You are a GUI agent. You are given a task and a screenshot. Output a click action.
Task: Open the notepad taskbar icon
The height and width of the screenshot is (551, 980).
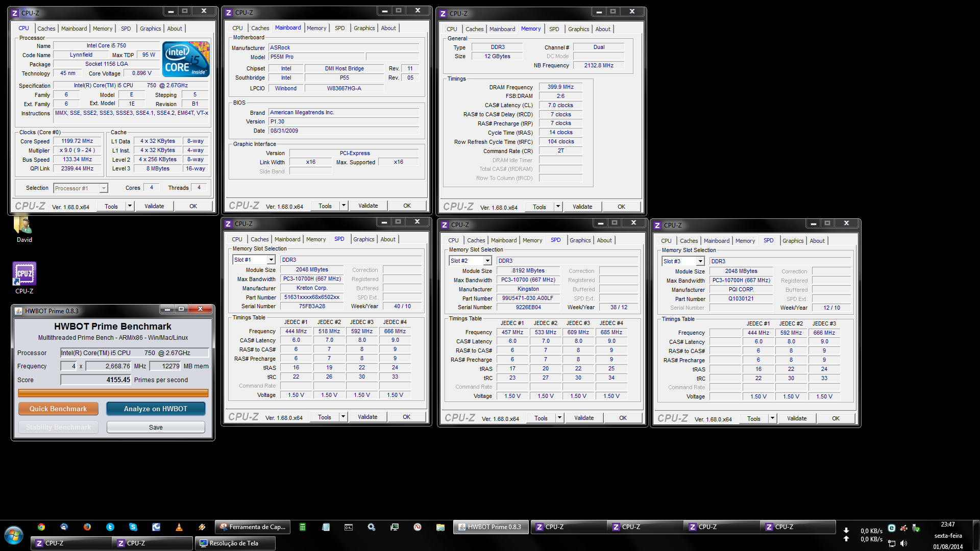[326, 527]
